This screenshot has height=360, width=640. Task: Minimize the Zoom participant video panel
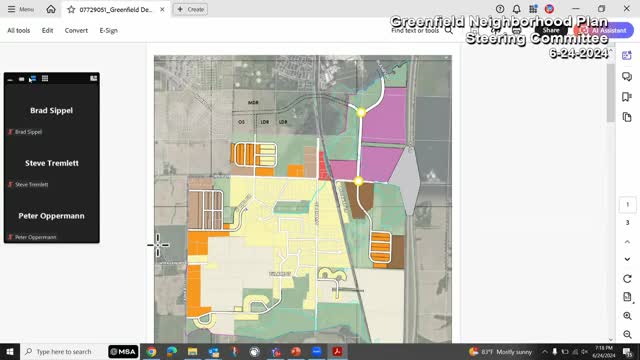(x=10, y=79)
